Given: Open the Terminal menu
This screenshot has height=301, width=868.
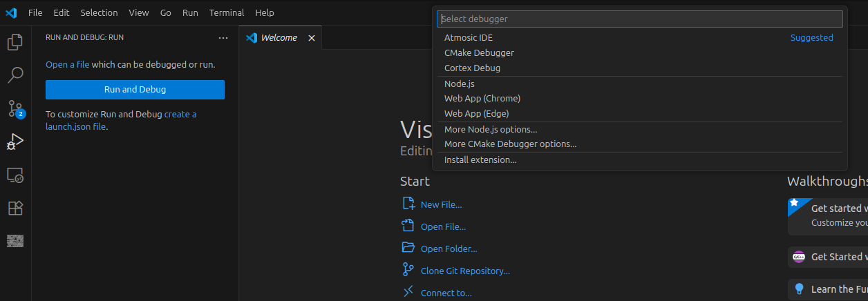Looking at the screenshot, I should coord(227,12).
